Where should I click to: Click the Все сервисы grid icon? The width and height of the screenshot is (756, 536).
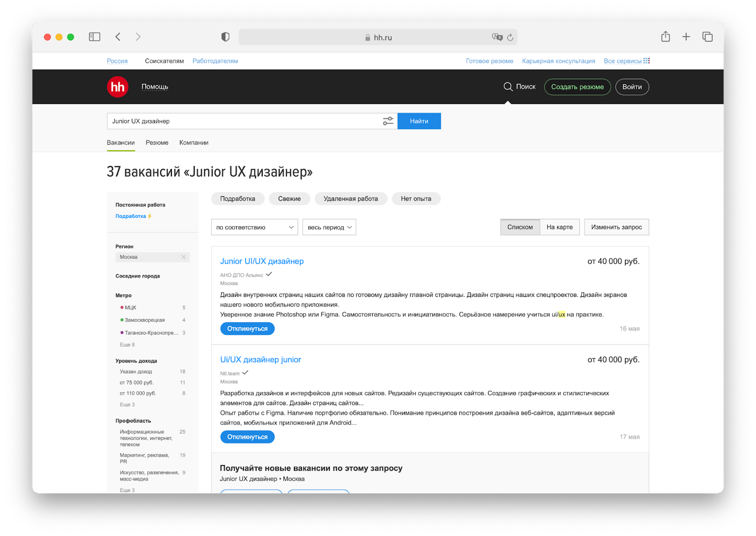pyautogui.click(x=647, y=61)
